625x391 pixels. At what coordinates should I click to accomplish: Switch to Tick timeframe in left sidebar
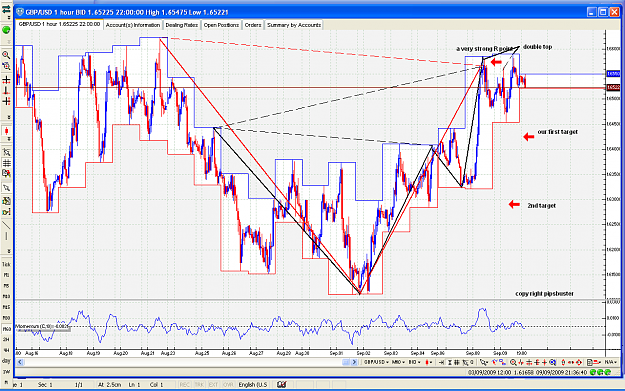[6, 264]
